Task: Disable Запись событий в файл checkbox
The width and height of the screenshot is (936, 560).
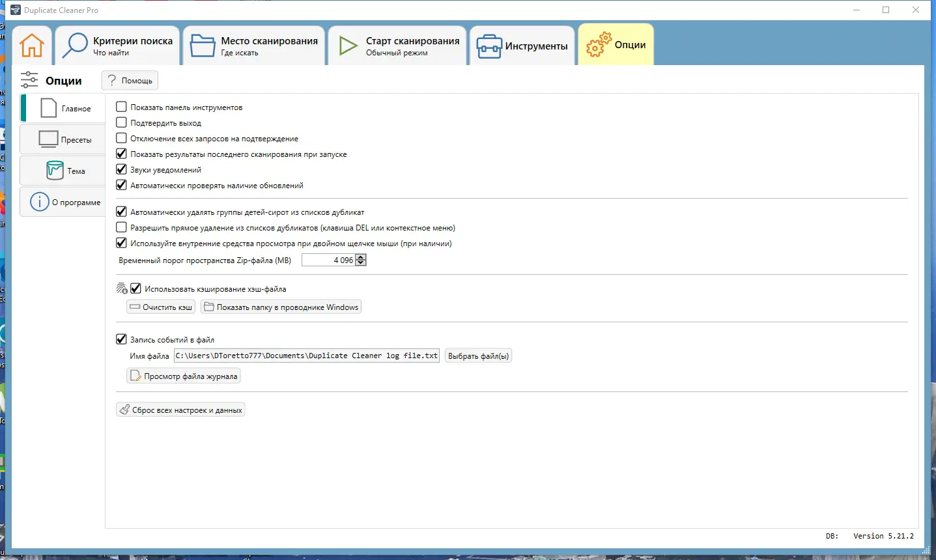Action: tap(121, 339)
